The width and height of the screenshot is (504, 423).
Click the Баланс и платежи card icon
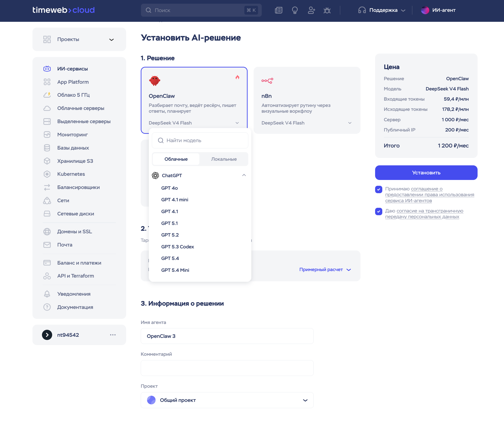[x=47, y=263]
